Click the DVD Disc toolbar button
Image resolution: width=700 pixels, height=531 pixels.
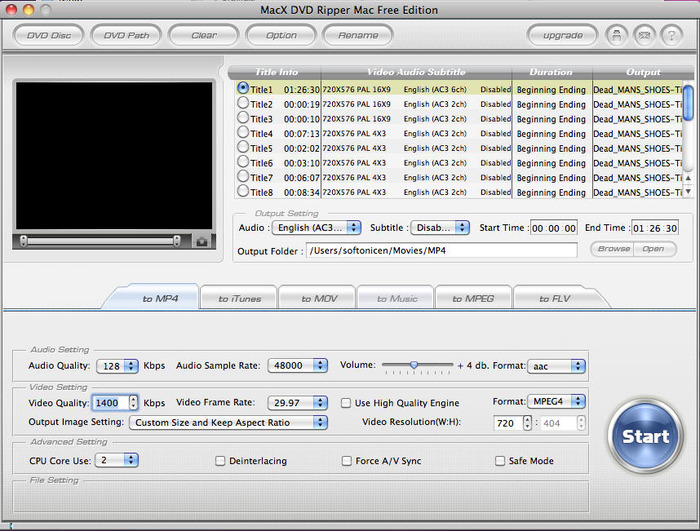[48, 35]
